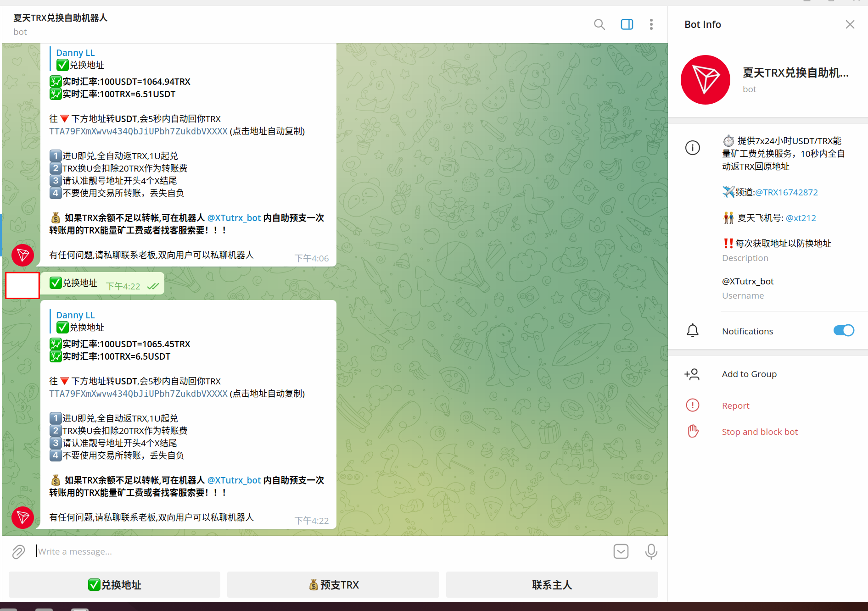
Task: Click Stop and block bot
Action: [x=760, y=432]
